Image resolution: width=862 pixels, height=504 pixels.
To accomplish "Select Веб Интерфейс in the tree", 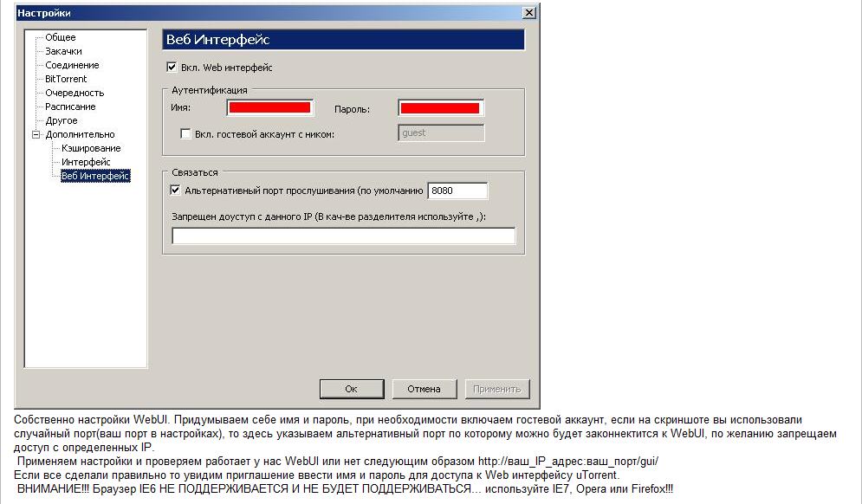I will pos(95,176).
